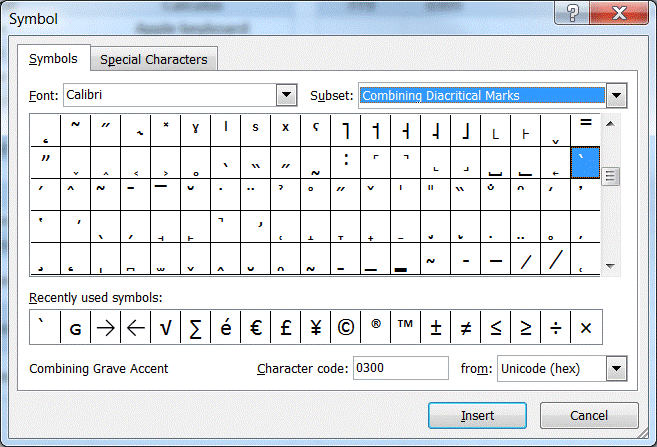
Task: Click the copyright symbol in recently used symbols
Action: pos(346,327)
